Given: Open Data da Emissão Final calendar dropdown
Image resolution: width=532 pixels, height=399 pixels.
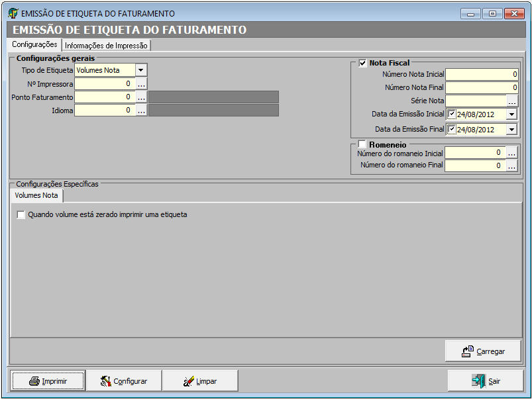Looking at the screenshot, I should point(511,130).
